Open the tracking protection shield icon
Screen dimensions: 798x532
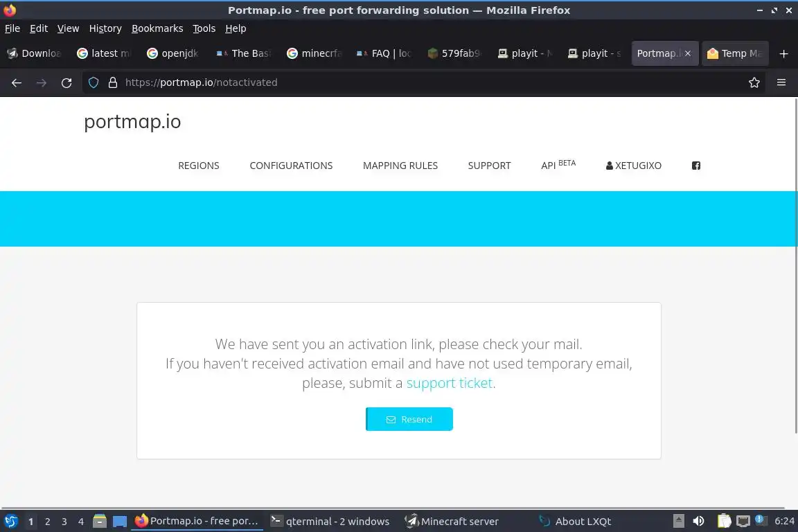point(93,82)
